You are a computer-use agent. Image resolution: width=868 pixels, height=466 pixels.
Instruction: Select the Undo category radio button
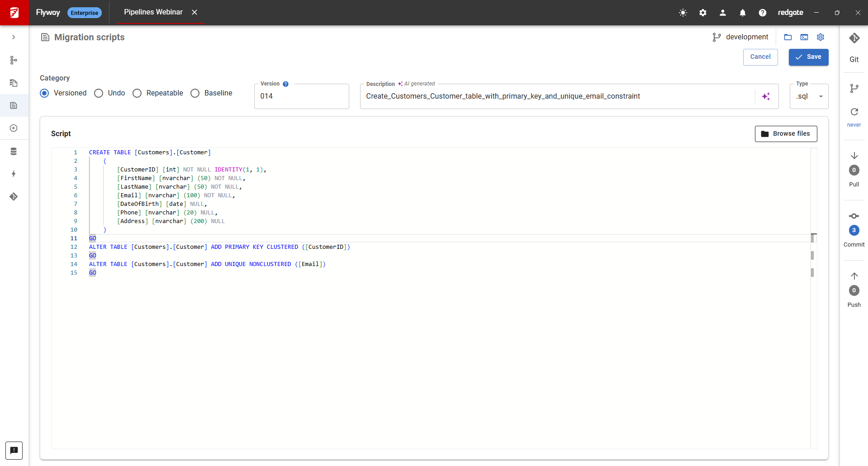click(99, 93)
